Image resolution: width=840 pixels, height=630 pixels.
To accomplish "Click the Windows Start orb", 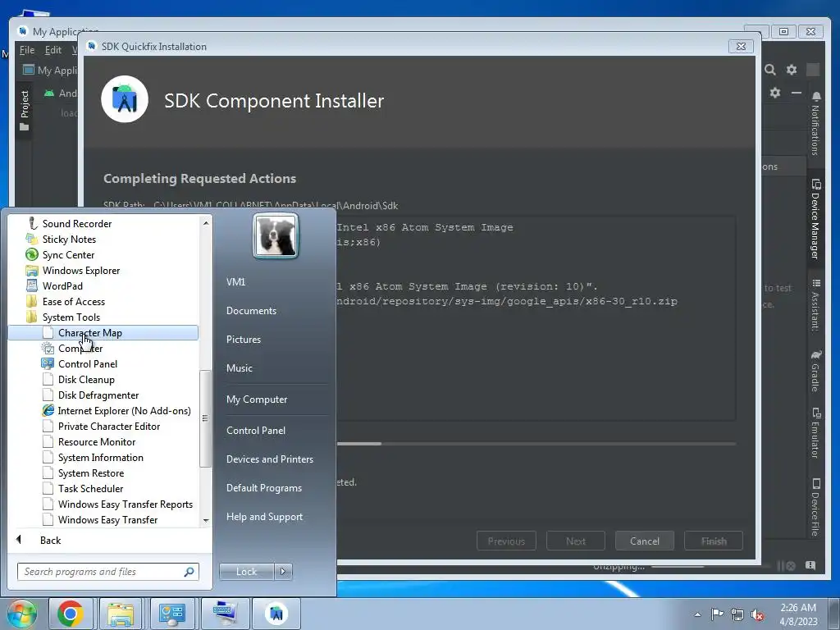I will click(22, 614).
